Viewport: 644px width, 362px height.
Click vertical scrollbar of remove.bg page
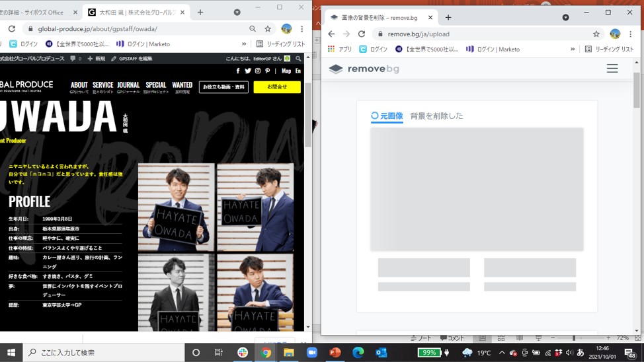637,90
